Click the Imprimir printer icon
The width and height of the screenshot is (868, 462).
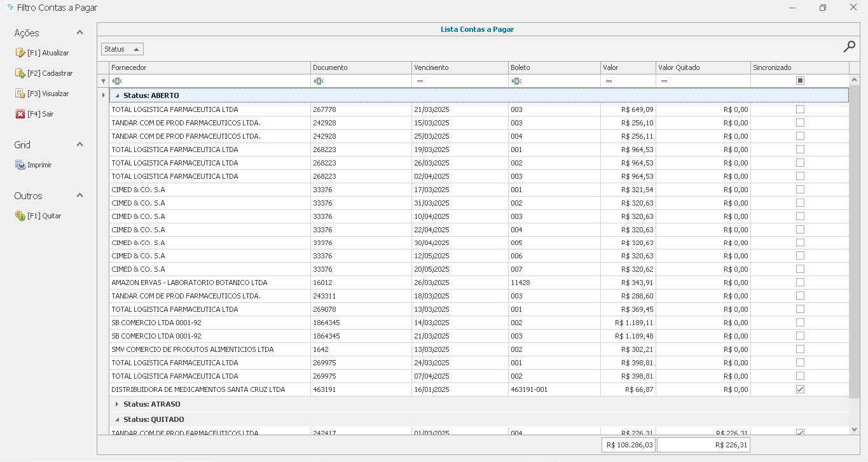coord(20,165)
